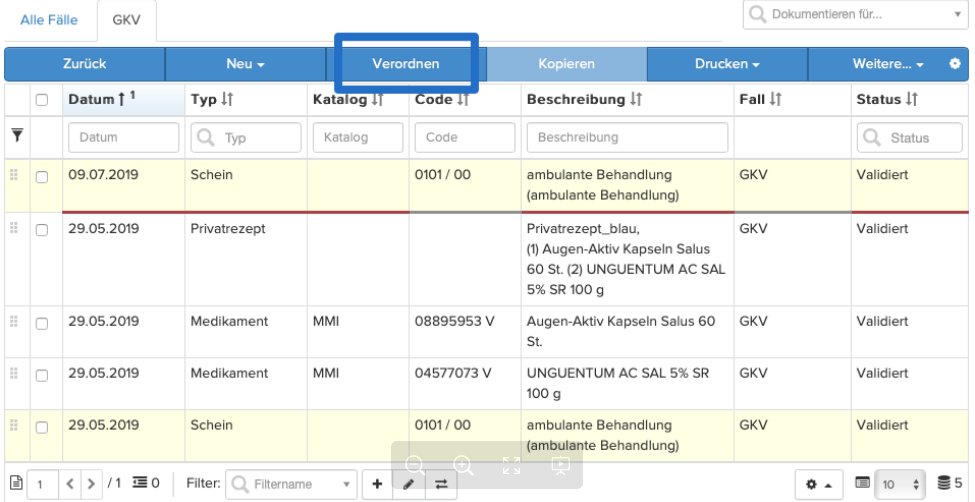Change the rows per page selector showing 10
The height and width of the screenshot is (502, 975).
coord(900,484)
